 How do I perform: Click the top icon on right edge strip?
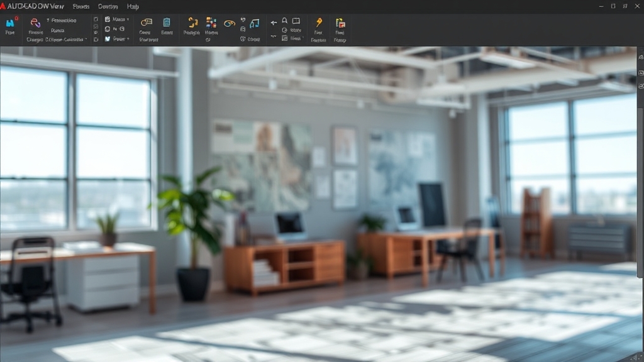tap(641, 57)
